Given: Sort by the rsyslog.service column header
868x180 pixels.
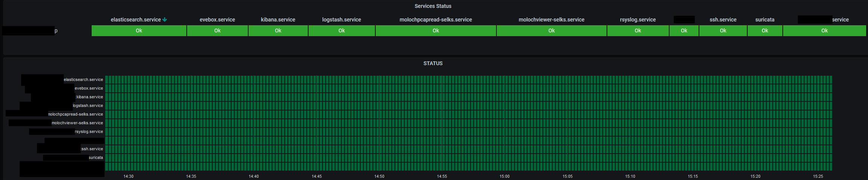Looking at the screenshot, I should point(638,20).
